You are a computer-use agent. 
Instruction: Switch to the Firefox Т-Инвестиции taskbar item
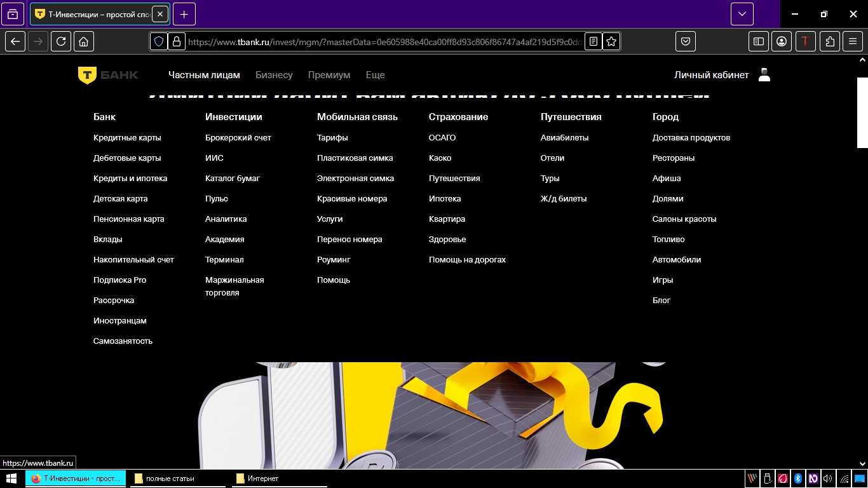[x=75, y=478]
